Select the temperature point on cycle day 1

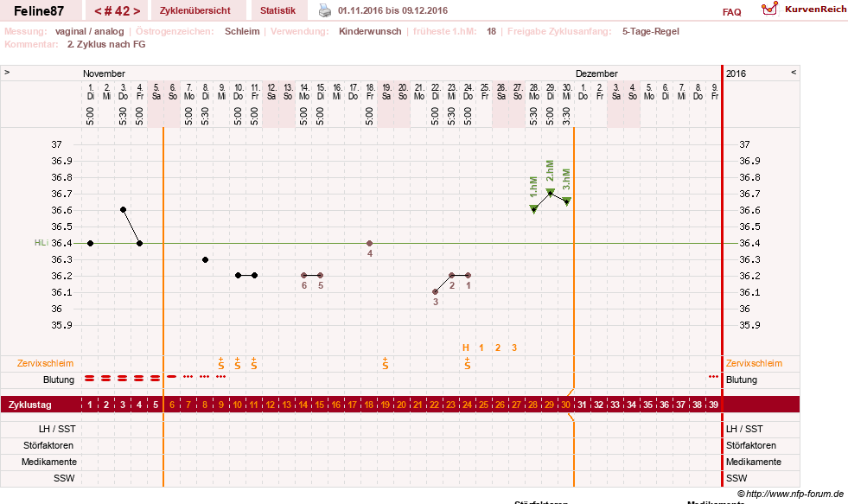click(90, 243)
